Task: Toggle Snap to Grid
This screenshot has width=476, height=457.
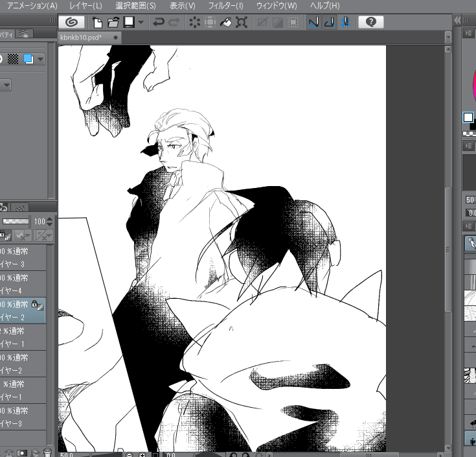Action: 345,22
